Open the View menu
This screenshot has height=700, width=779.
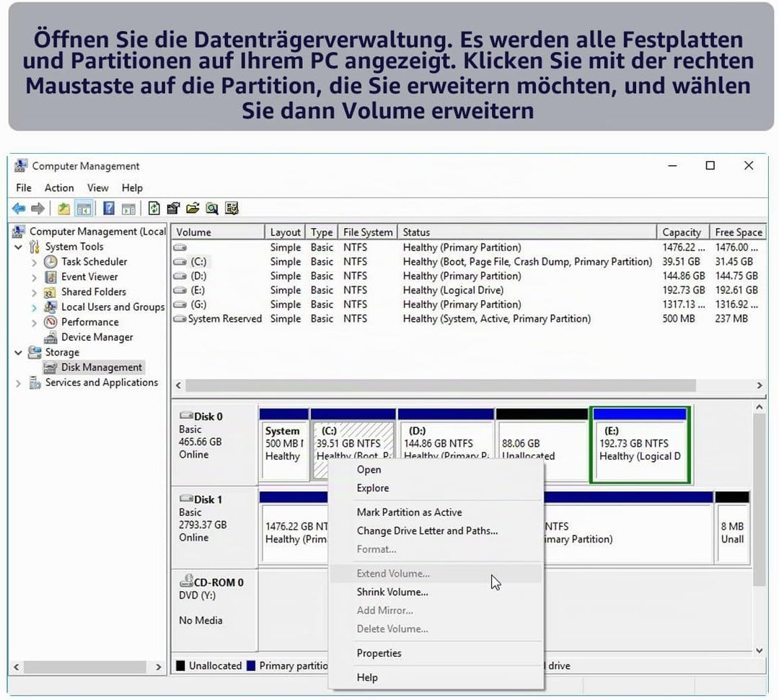98,188
